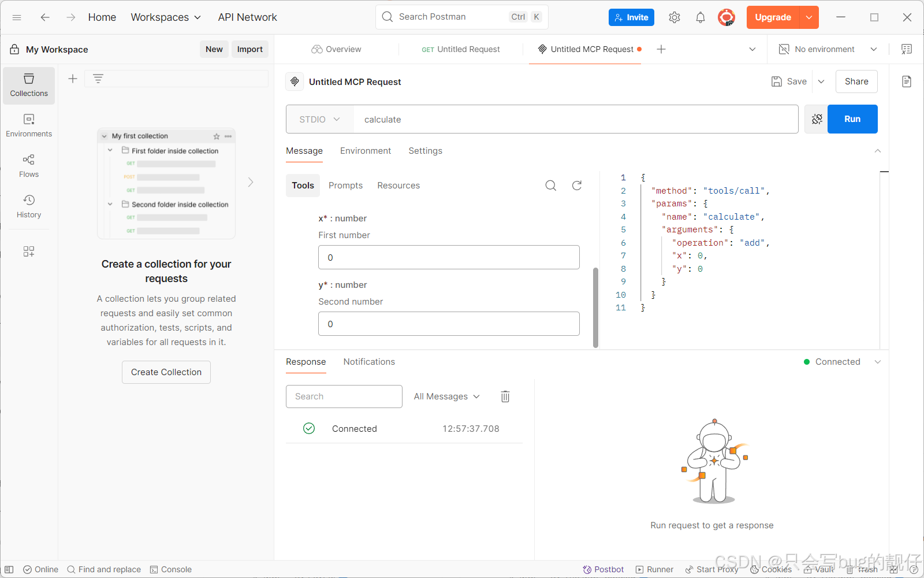Open the user avatar menu
Viewport: 924px width, 578px height.
tap(726, 17)
